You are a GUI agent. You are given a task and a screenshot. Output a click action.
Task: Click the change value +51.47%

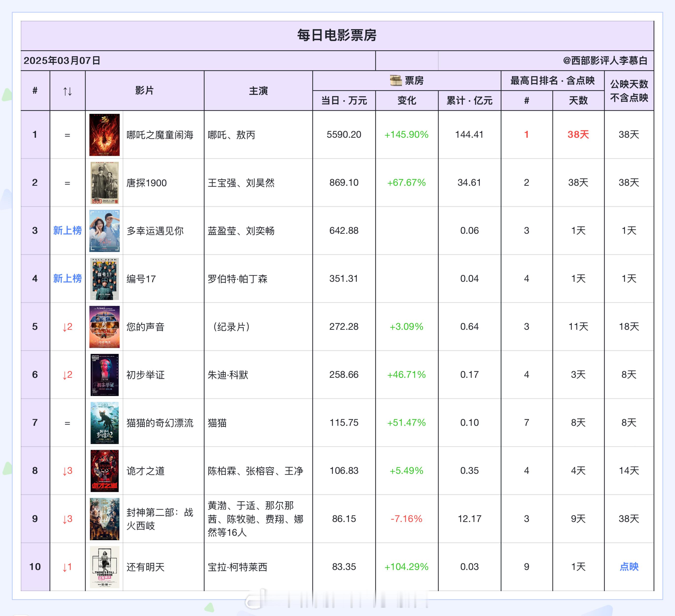[406, 422]
